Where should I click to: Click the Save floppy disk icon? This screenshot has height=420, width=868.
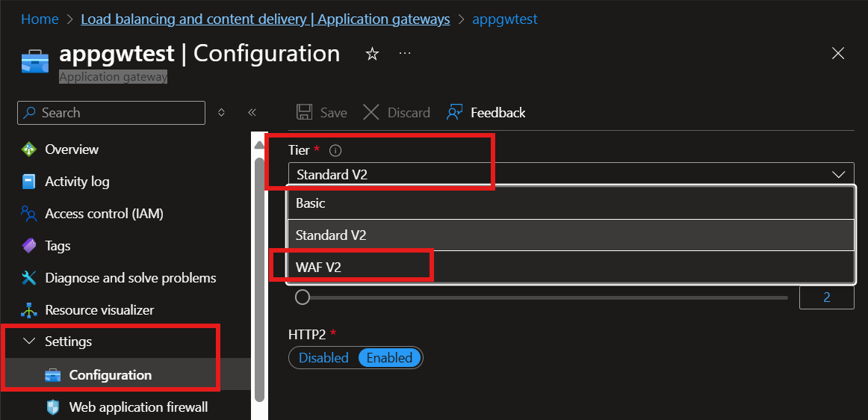click(305, 113)
